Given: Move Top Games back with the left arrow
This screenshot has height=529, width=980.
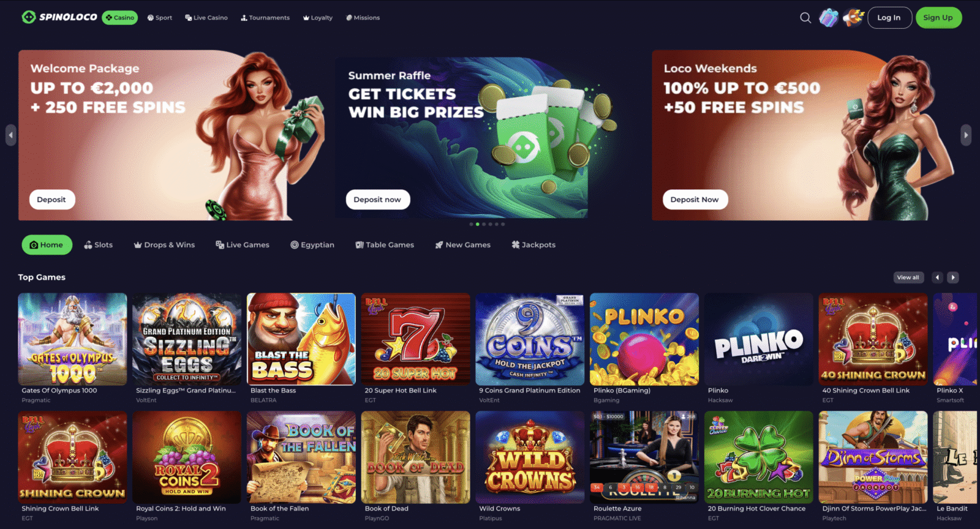Looking at the screenshot, I should coord(937,277).
